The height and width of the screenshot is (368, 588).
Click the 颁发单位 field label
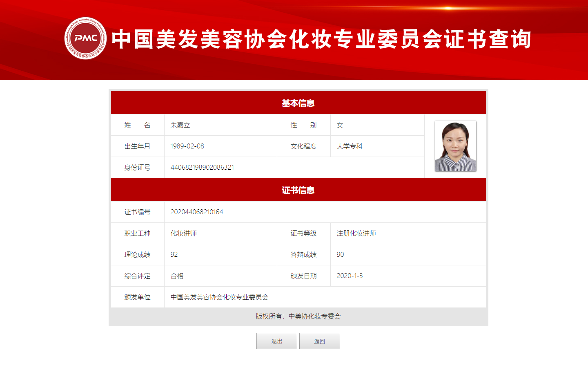tap(137, 297)
